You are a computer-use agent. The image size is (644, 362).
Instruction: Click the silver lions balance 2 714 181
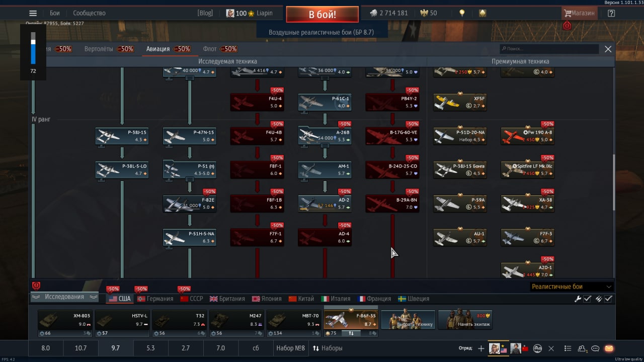click(x=389, y=13)
